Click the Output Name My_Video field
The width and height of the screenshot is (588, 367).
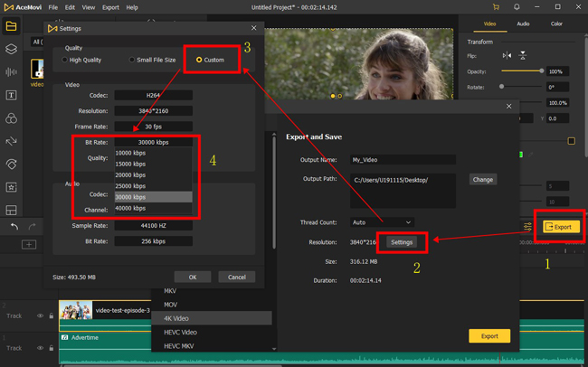(403, 160)
